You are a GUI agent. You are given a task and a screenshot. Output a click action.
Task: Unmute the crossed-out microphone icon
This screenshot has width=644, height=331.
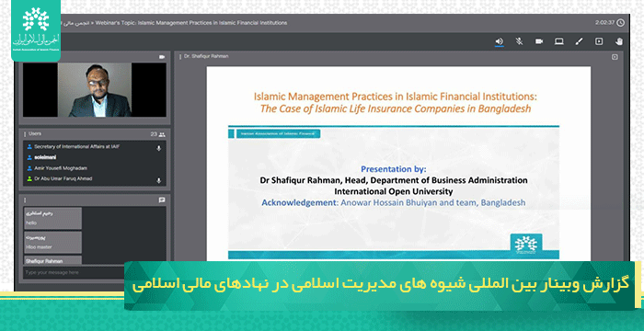click(x=519, y=41)
